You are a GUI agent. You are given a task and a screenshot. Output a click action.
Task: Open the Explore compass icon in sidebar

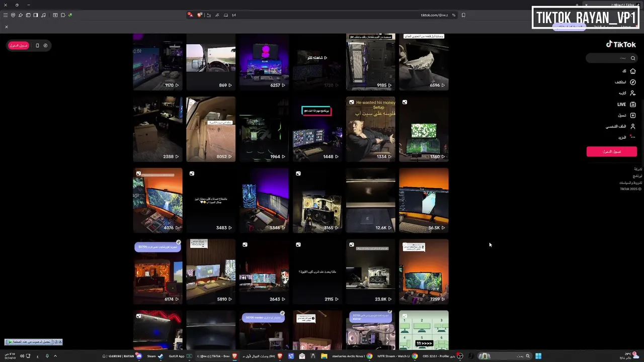pos(633,82)
